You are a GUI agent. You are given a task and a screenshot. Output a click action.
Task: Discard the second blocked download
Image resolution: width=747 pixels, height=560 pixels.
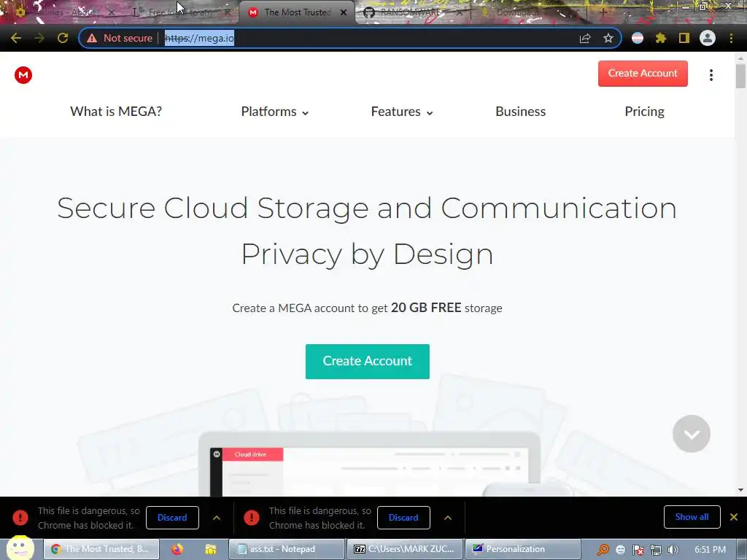403,518
